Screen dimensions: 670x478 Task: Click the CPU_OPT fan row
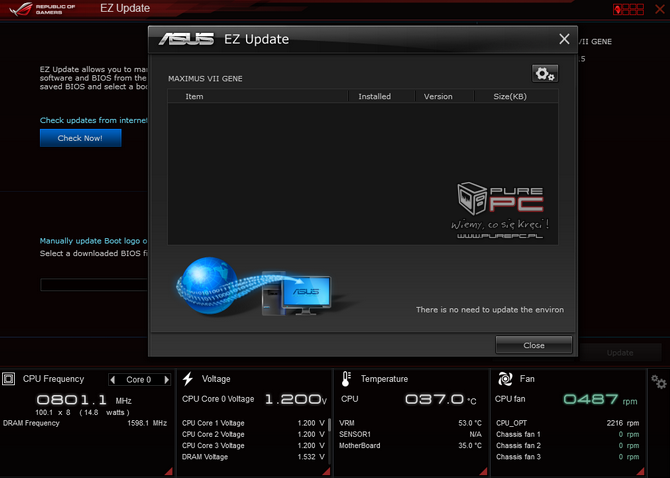coord(567,423)
